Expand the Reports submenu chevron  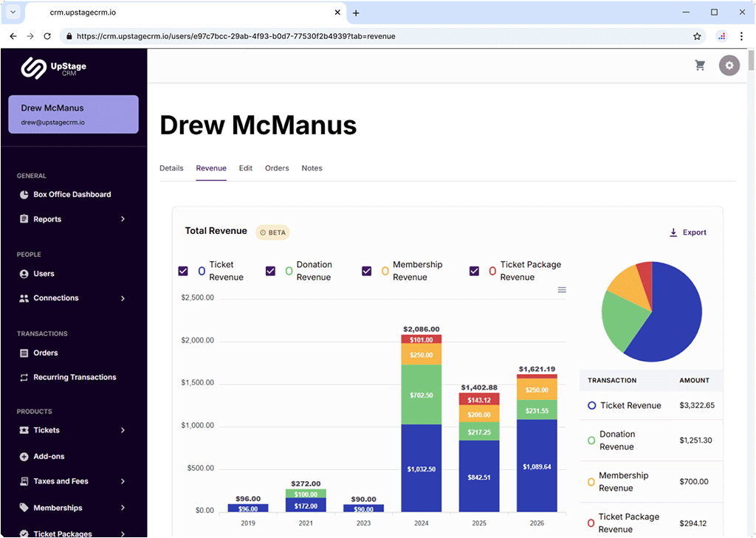[x=123, y=219]
